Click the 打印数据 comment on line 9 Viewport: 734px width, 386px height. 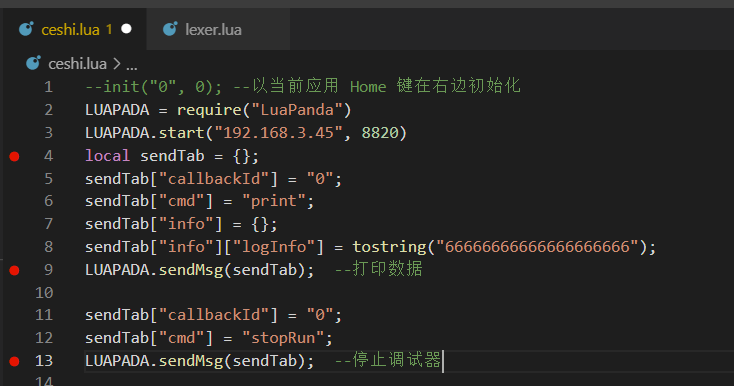point(378,269)
